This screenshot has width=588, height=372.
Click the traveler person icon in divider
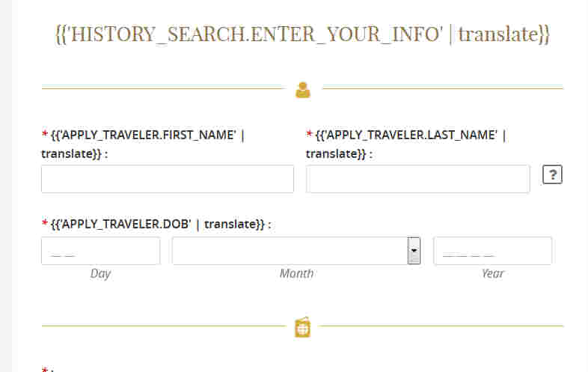coord(303,90)
